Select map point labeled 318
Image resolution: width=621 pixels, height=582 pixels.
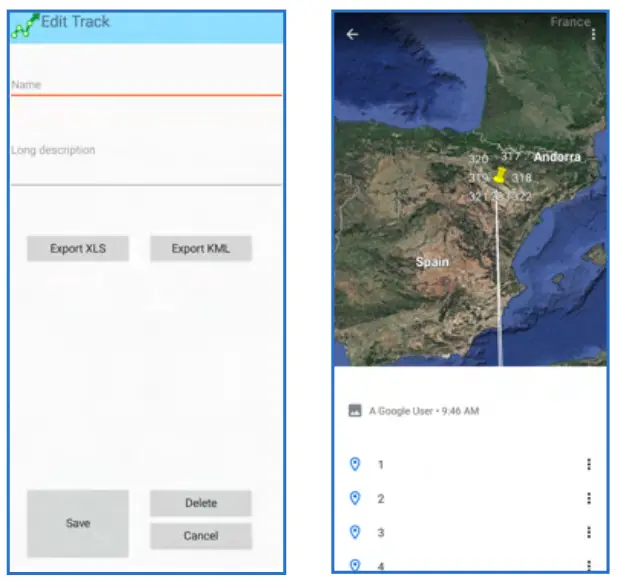(x=521, y=178)
